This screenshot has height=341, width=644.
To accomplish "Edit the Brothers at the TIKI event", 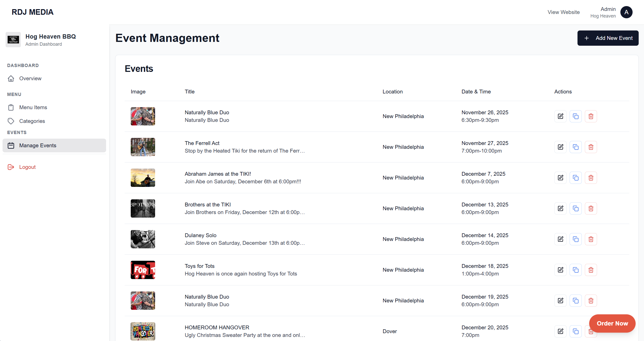I will click(560, 208).
